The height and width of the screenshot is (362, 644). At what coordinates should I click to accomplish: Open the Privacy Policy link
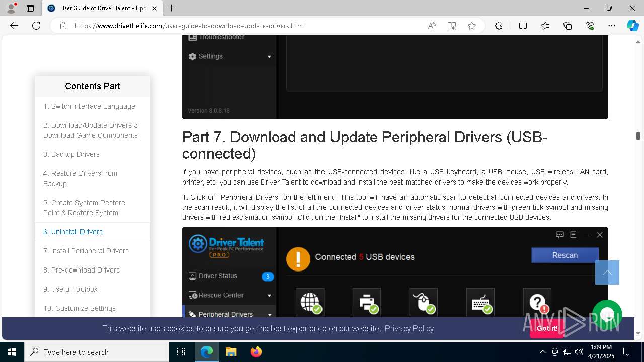(409, 328)
